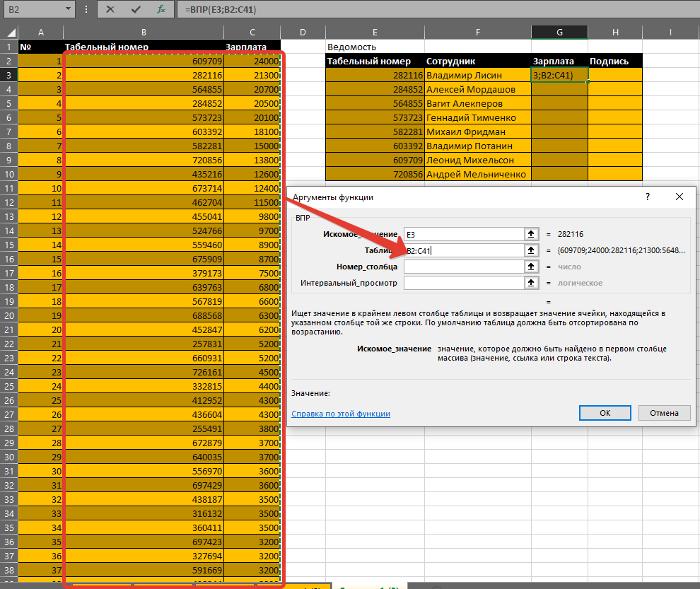Viewport: 700px width, 589px height.
Task: Collapse dialog for Интервальный_просмотр range picker
Action: coord(531,283)
